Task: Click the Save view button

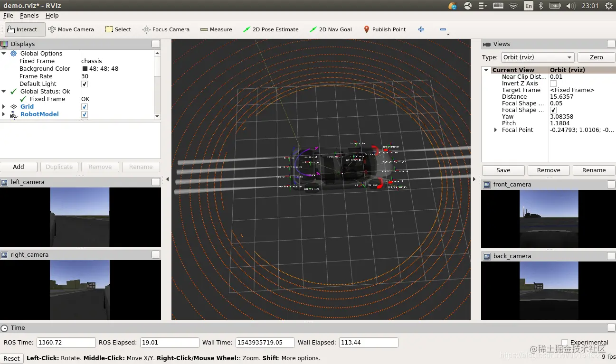Action: (x=503, y=170)
